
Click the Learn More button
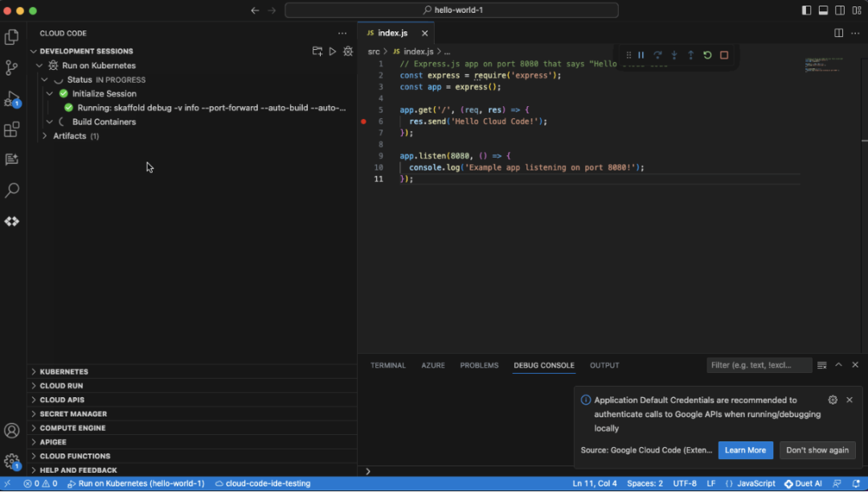[x=745, y=450]
